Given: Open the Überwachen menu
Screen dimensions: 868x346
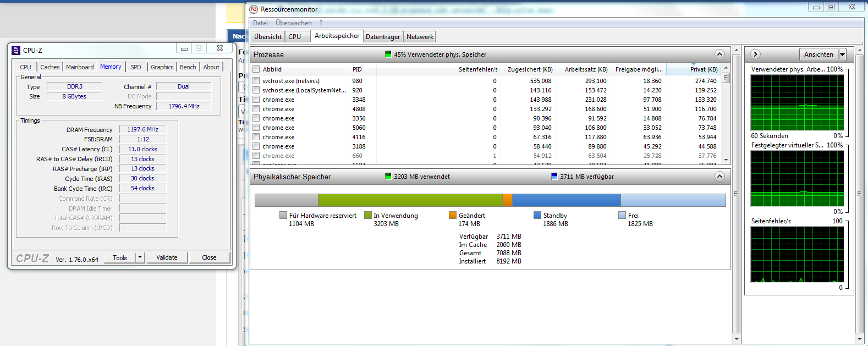Looking at the screenshot, I should coord(294,23).
